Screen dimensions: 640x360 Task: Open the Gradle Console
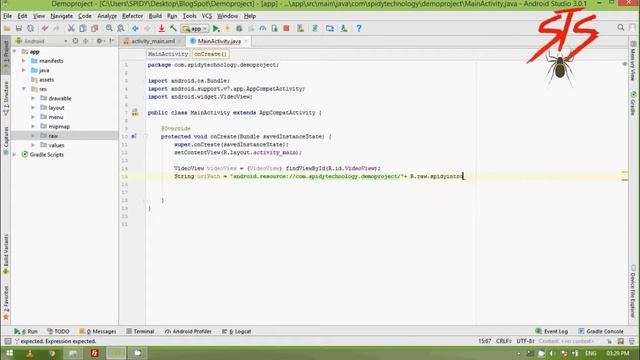[600, 331]
